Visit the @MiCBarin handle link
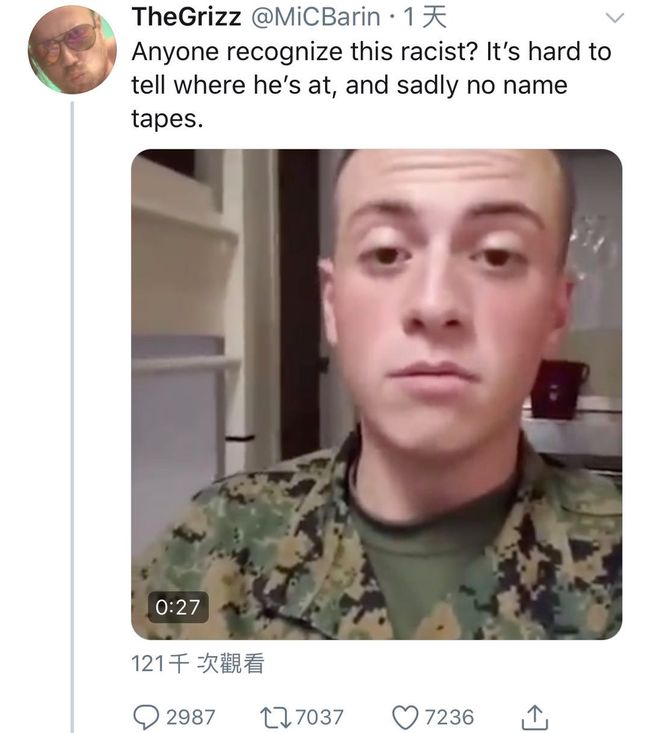Image resolution: width=650 pixels, height=733 pixels. [x=316, y=17]
